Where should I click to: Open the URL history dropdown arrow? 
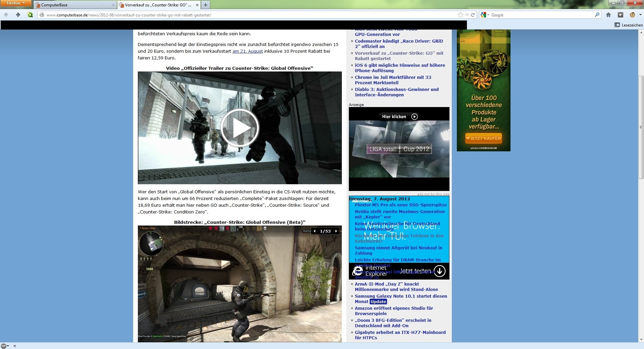467,15
